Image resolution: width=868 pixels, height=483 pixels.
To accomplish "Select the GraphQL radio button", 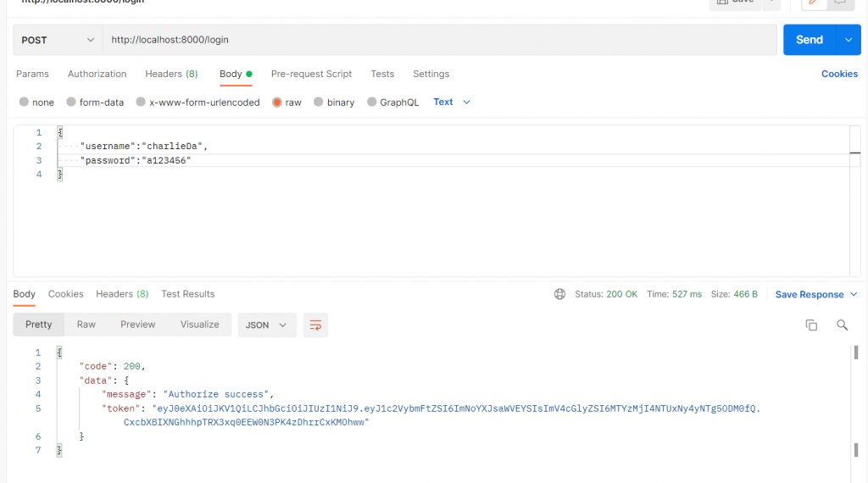I will [x=371, y=102].
